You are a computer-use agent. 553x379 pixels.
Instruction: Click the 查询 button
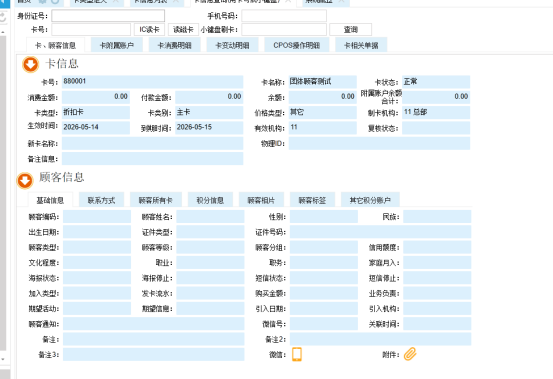(351, 30)
